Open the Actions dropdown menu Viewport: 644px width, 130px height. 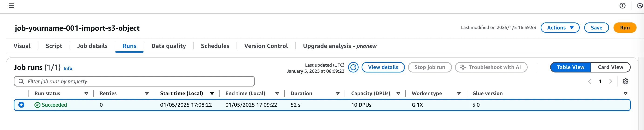(x=560, y=28)
